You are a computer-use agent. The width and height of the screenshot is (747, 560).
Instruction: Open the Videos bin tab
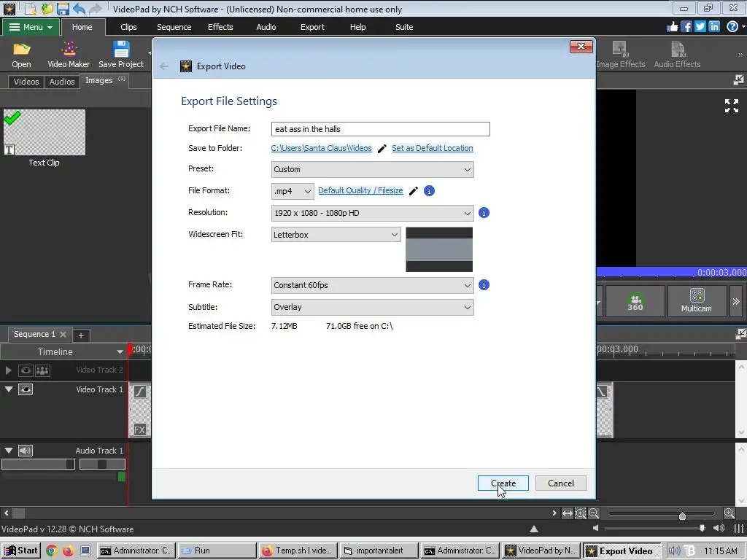coord(26,82)
